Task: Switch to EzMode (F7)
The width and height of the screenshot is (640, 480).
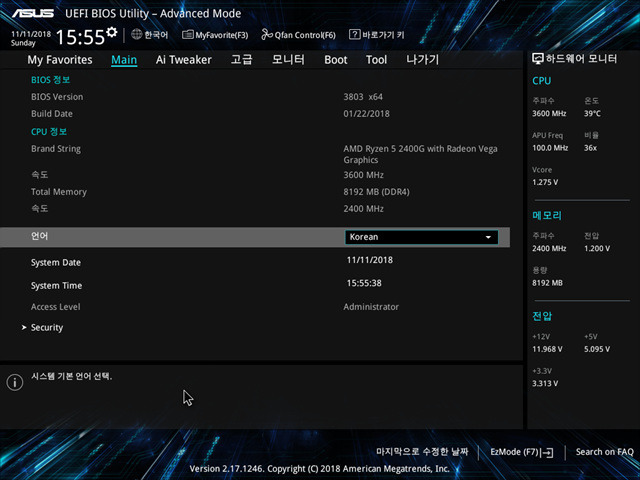Action: [x=522, y=452]
